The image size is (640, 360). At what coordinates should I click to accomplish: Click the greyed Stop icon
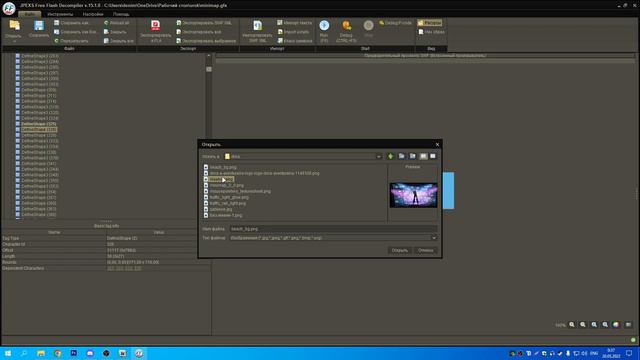coord(368,25)
